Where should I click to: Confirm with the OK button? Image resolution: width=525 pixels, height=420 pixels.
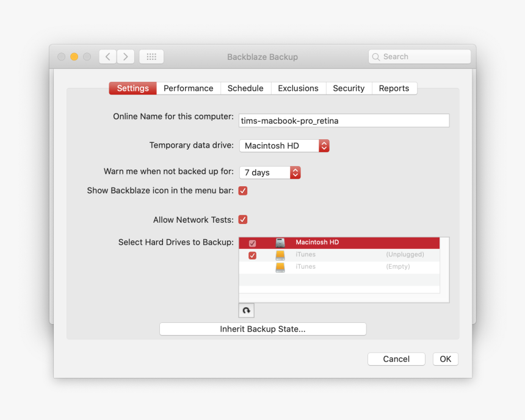[x=445, y=359]
